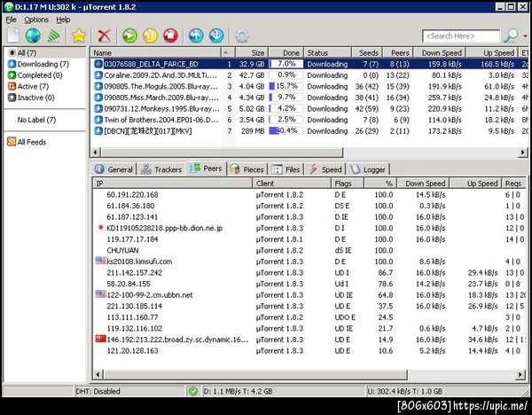Click the 7.0% progress bar
This screenshot has height=415, width=532.
click(286, 64)
